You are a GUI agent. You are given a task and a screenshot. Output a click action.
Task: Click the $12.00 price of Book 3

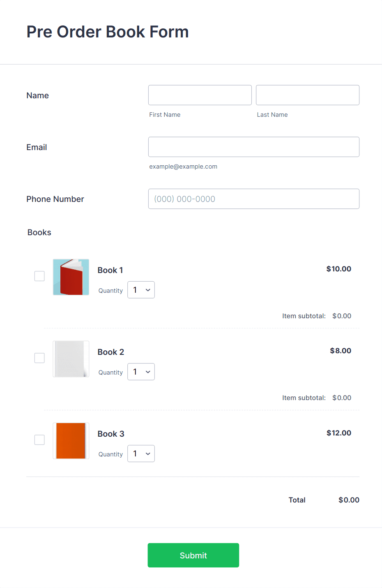(x=338, y=433)
